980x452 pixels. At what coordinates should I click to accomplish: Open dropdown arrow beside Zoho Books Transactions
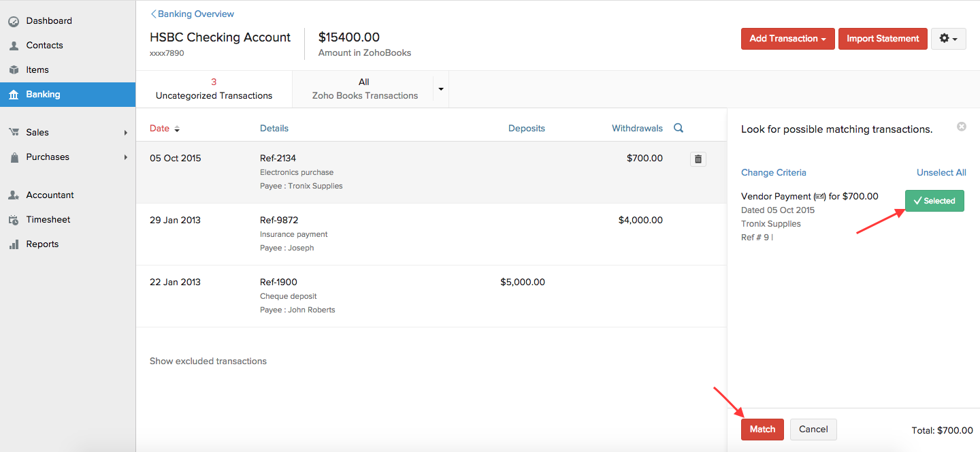(440, 89)
